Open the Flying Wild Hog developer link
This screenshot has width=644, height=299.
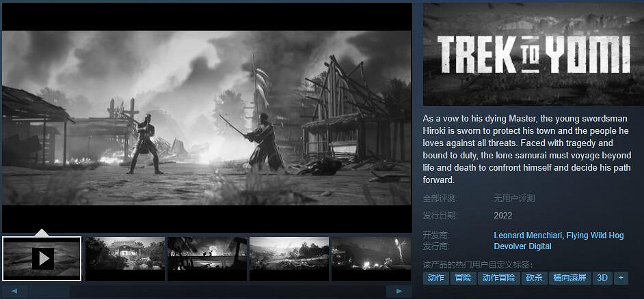pyautogui.click(x=595, y=236)
